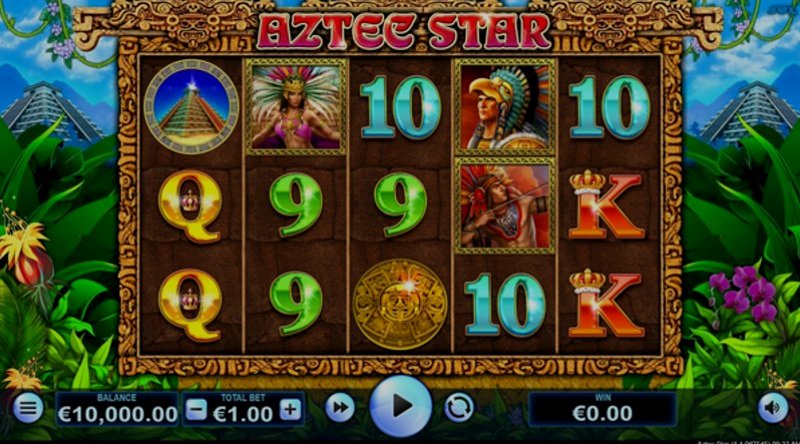Increase total bet with plus button
Image resolution: width=800 pixels, height=444 pixels.
tap(290, 409)
